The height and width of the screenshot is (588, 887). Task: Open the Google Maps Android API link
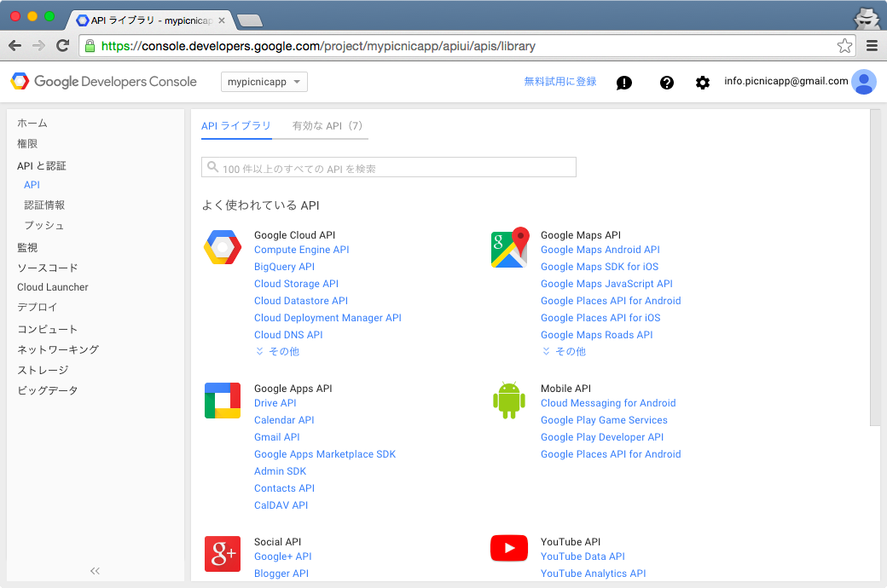[x=600, y=250]
